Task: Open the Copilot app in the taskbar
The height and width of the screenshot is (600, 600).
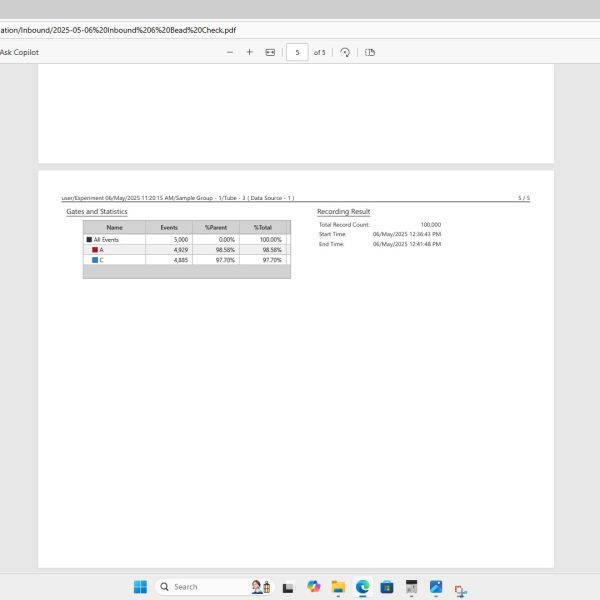Action: (x=313, y=587)
